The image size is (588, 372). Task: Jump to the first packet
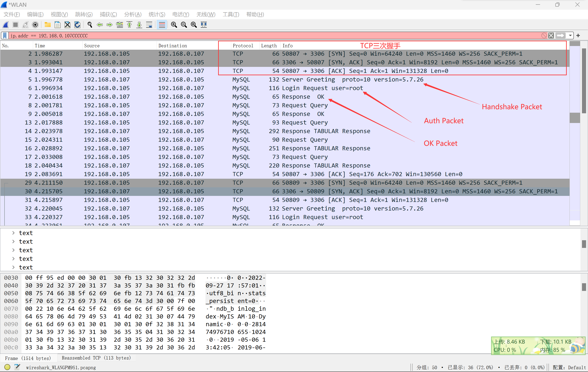[x=129, y=25]
